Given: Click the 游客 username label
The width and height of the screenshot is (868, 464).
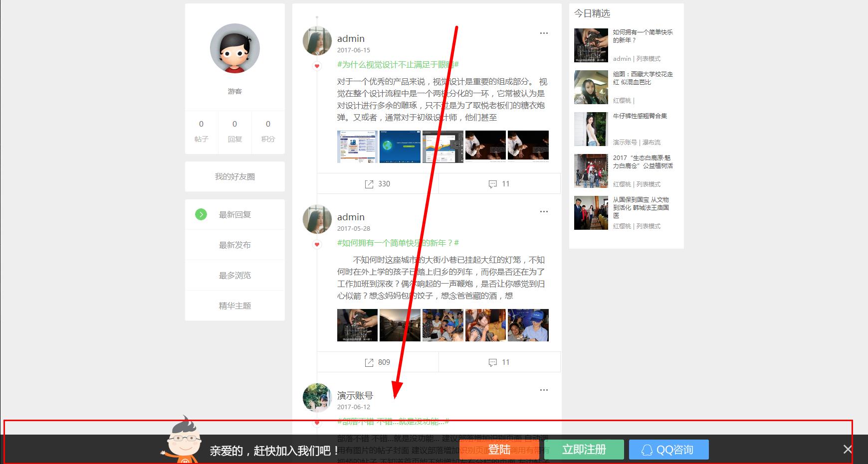Looking at the screenshot, I should click(235, 91).
